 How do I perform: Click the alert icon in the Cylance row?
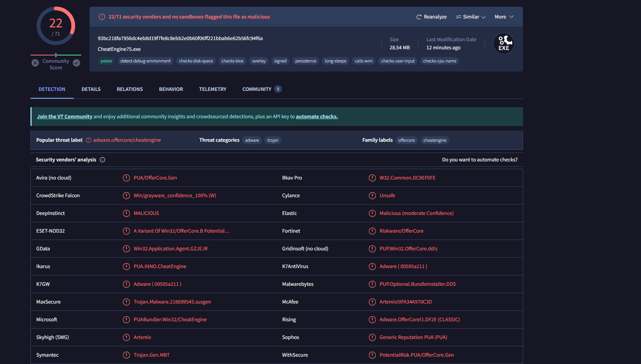coord(372,196)
